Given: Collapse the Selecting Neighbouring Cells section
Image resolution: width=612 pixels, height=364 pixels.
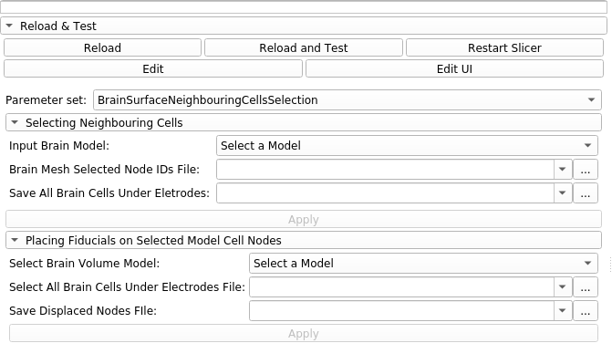Looking at the screenshot, I should (304, 122).
